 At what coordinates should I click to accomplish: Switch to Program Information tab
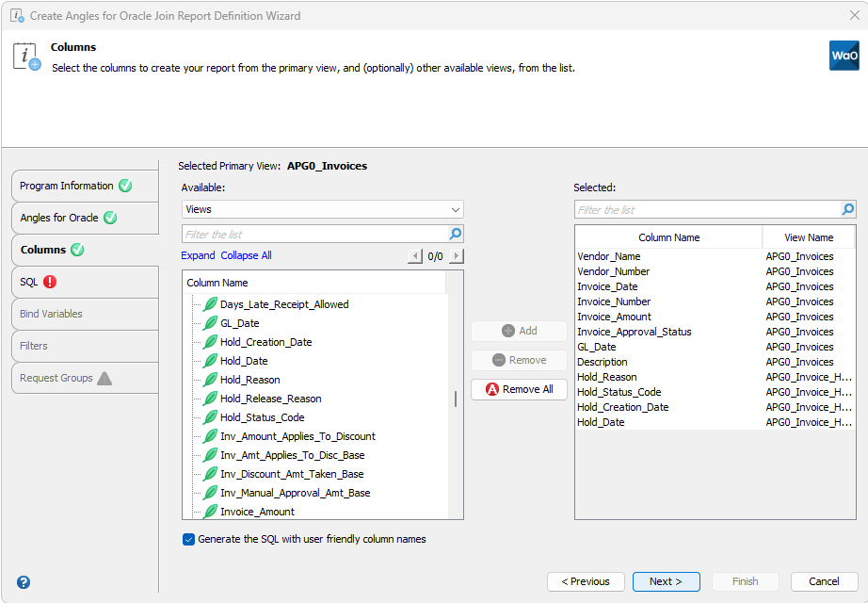pos(67,186)
